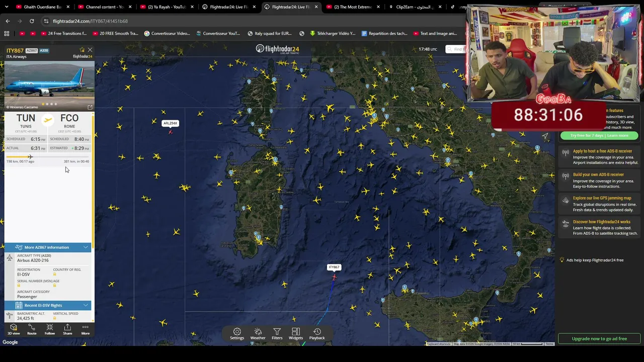Open Italy squad for EUR bookmark

270,34
